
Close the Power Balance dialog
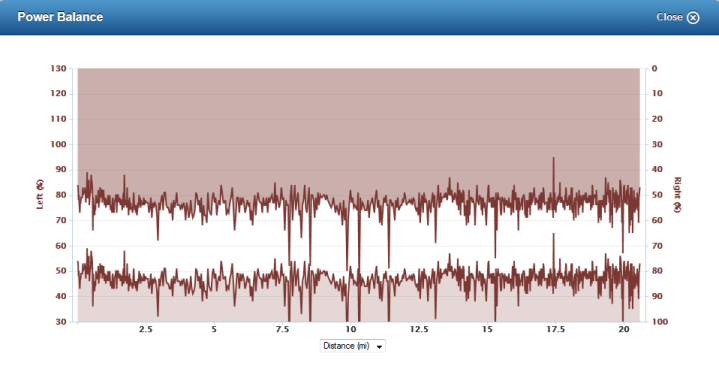pyautogui.click(x=677, y=17)
